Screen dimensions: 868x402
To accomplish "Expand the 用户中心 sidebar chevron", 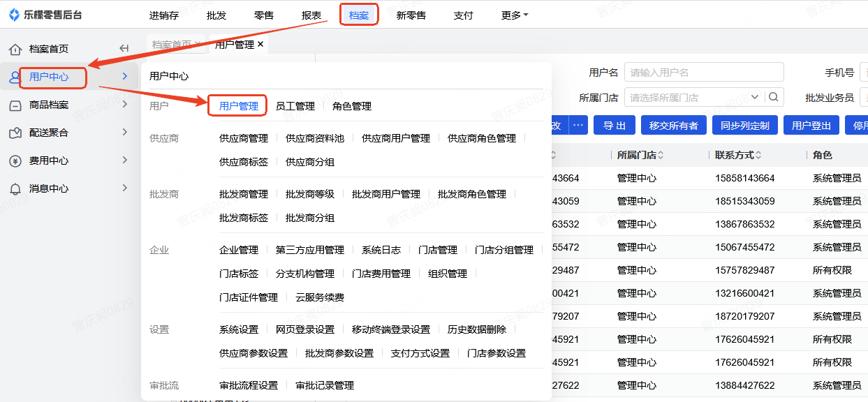I will pos(124,76).
